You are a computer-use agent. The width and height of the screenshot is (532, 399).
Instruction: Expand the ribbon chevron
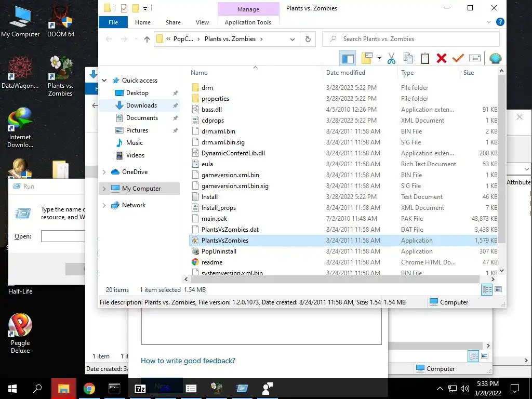(488, 22)
